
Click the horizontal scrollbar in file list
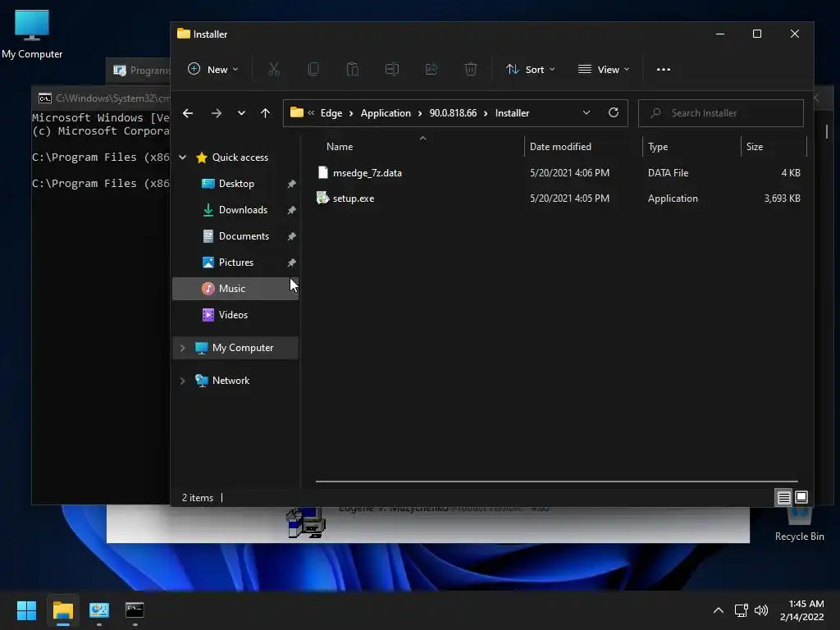pos(557,481)
